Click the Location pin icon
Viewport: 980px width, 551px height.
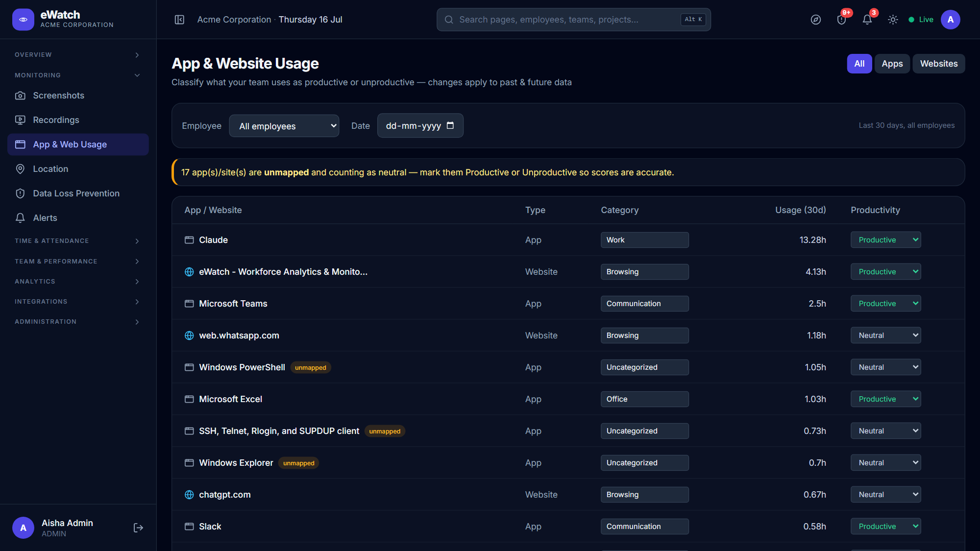tap(20, 169)
